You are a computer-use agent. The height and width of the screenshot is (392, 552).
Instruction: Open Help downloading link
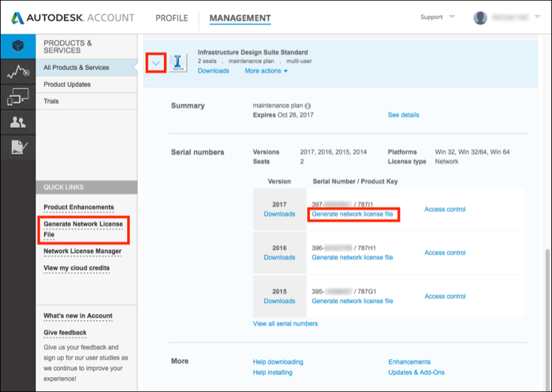click(278, 362)
